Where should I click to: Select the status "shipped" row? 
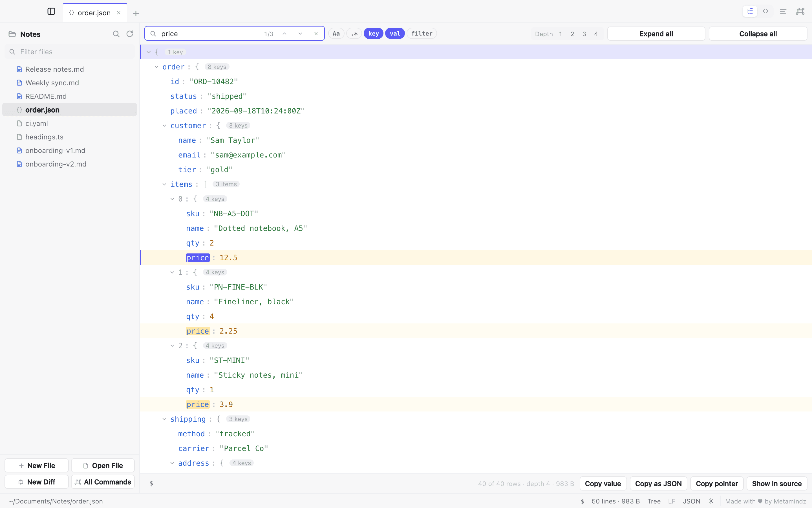point(476,96)
